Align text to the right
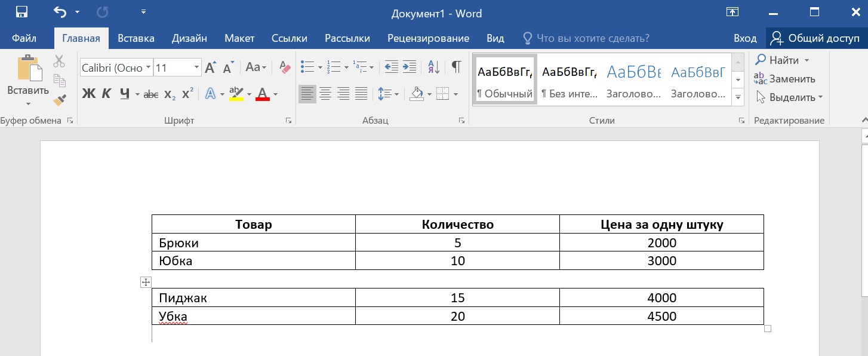 pos(343,94)
